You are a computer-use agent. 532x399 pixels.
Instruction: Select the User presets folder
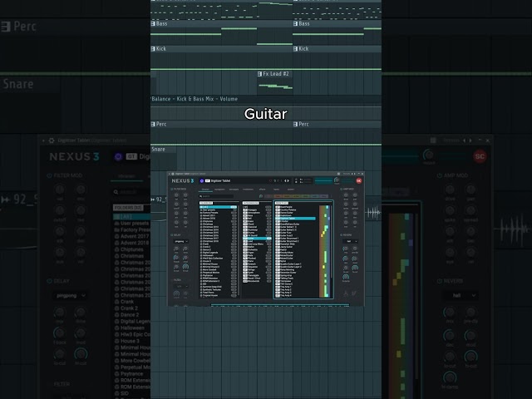(x=218, y=210)
